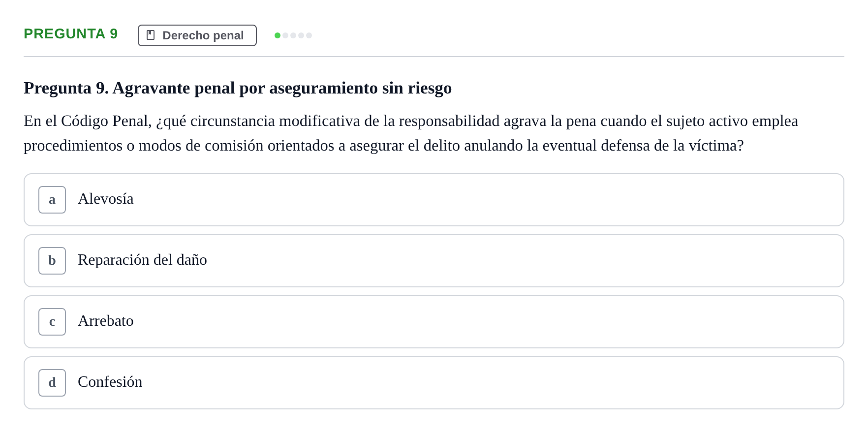Viewport: 868px width, 434px height.
Task: Click the book icon in Derecho penal tag
Action: [151, 35]
